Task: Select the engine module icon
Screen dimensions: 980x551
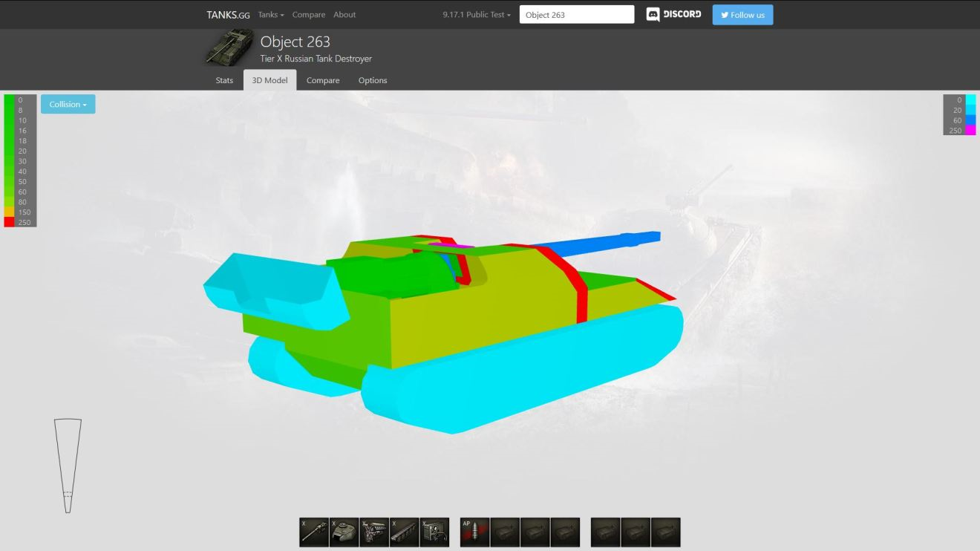Action: [x=374, y=532]
